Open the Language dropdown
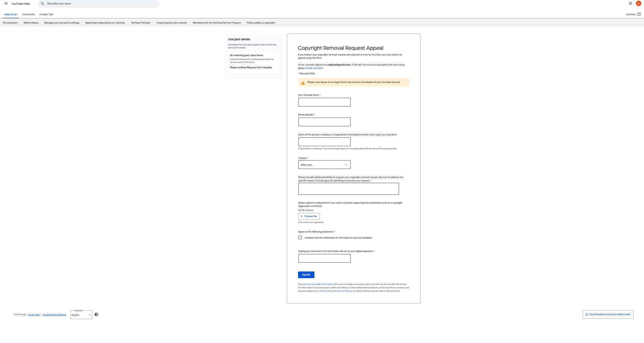644x343 pixels. coord(81,315)
